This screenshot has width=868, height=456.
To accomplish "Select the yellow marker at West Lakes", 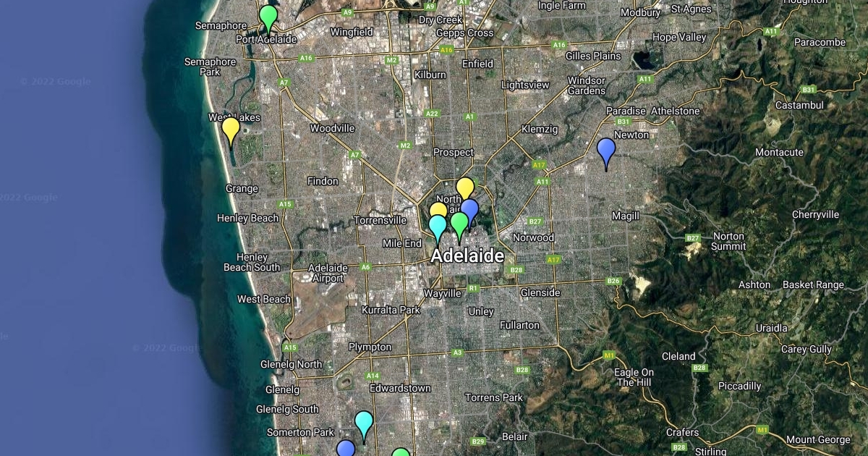I will [231, 129].
